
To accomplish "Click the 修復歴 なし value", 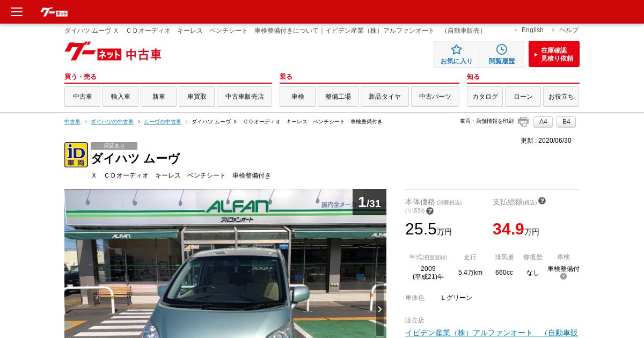I will pyautogui.click(x=532, y=273).
